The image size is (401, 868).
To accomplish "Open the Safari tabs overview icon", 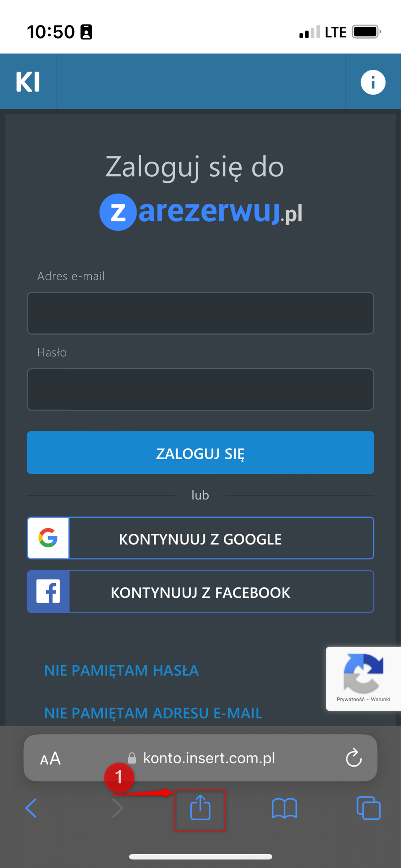I will click(368, 808).
